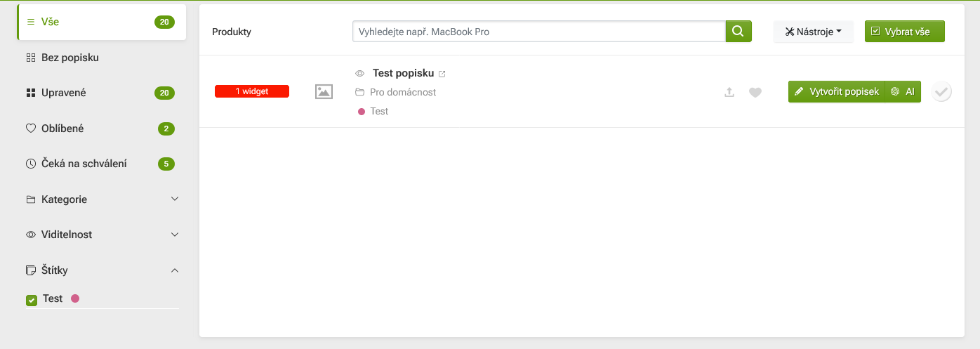
Task: Click the folder icon before Pro domácnost
Action: pyautogui.click(x=360, y=93)
